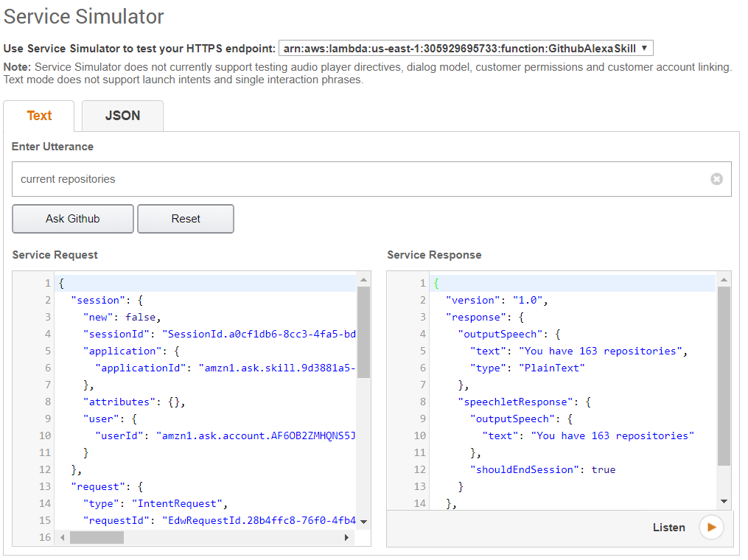The height and width of the screenshot is (560, 748).
Task: Click Service Response scroll up arrow
Action: click(724, 280)
